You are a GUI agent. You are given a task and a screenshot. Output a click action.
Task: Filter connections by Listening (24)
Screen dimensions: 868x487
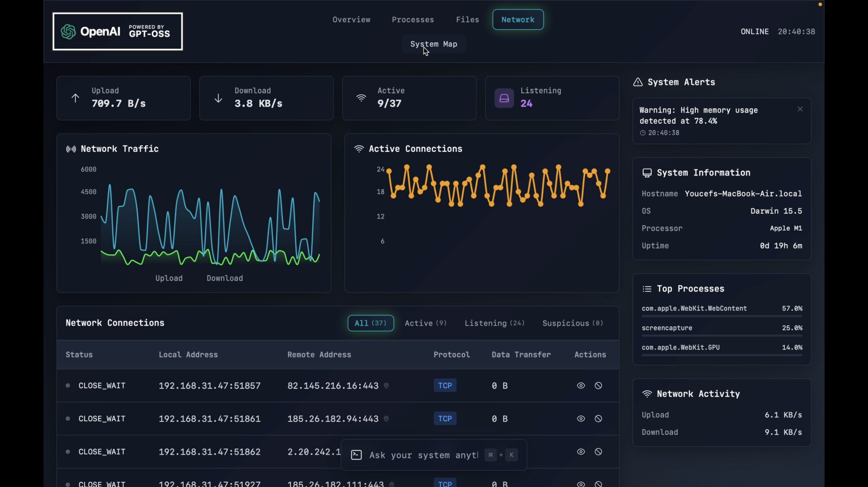point(494,323)
